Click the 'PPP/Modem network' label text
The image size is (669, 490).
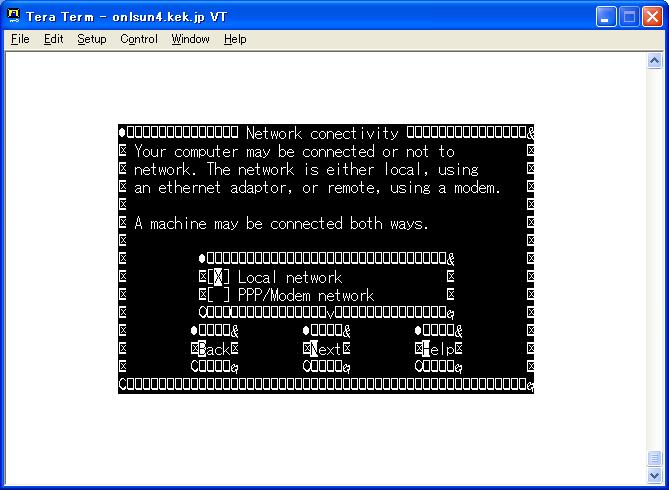[x=306, y=295]
